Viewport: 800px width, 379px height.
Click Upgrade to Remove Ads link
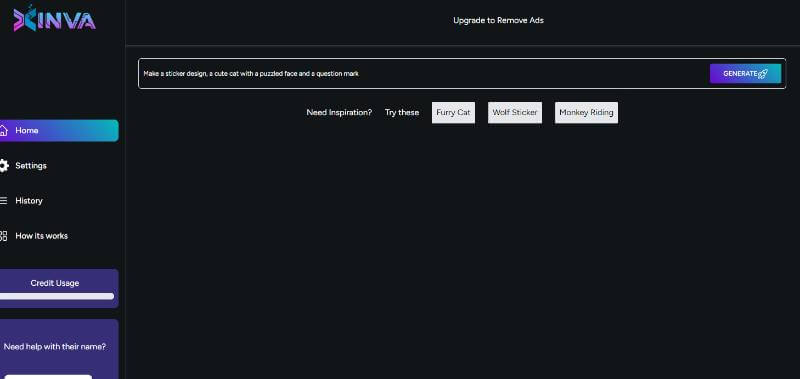pyautogui.click(x=498, y=20)
